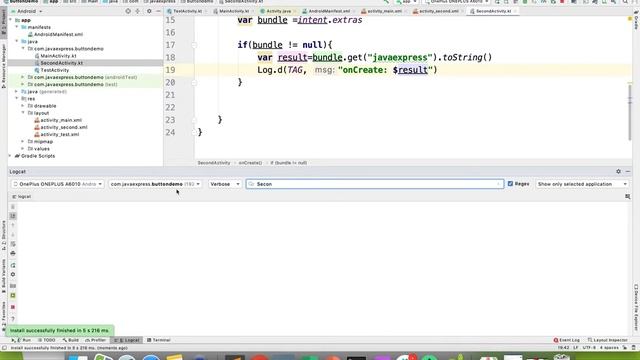Click the locate/scroll-from-source icon in Project panel
Screen dimensions: 640x360
coord(128,11)
